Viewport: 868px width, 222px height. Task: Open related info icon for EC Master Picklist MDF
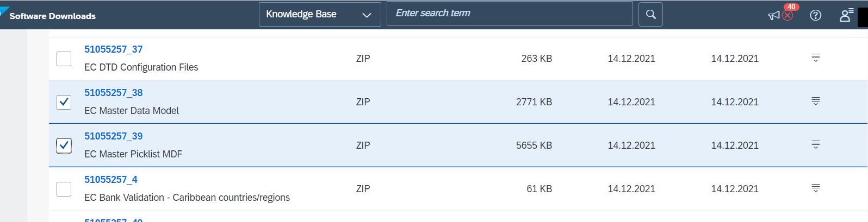click(816, 144)
